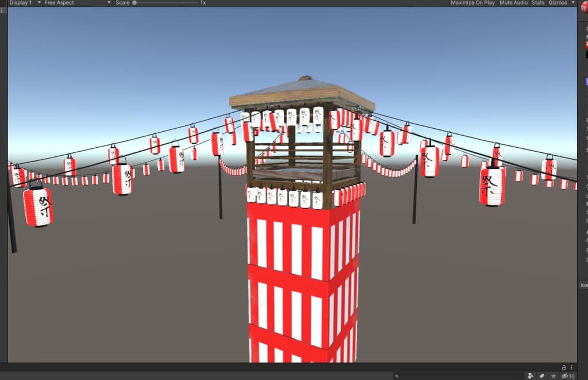Click the Scale slider handle
This screenshot has height=380, width=588.
point(134,3)
